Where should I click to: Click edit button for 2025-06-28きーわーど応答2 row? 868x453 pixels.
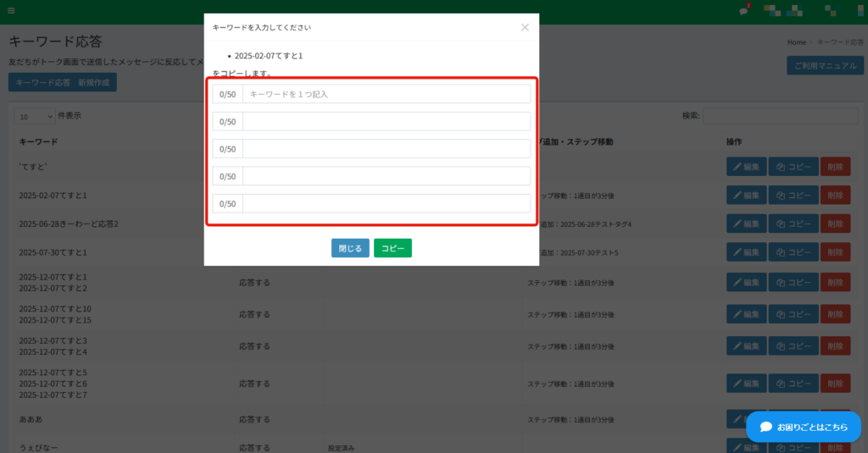[x=746, y=224]
